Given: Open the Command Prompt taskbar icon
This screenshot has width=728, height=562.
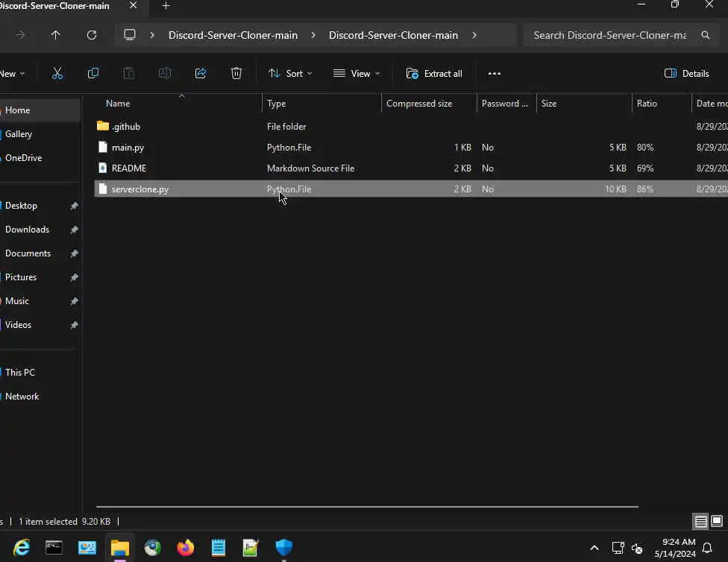Looking at the screenshot, I should coord(54,548).
